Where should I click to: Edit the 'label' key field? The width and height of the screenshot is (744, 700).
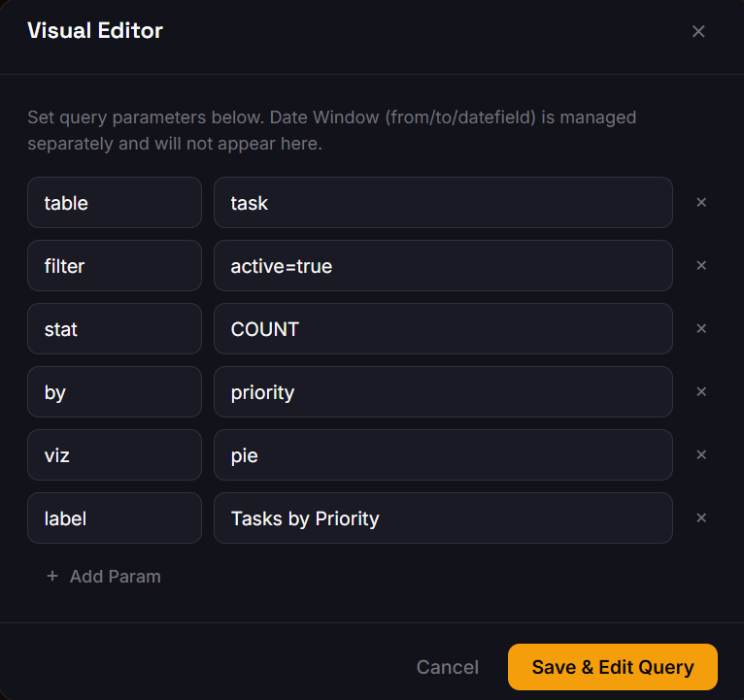115,517
